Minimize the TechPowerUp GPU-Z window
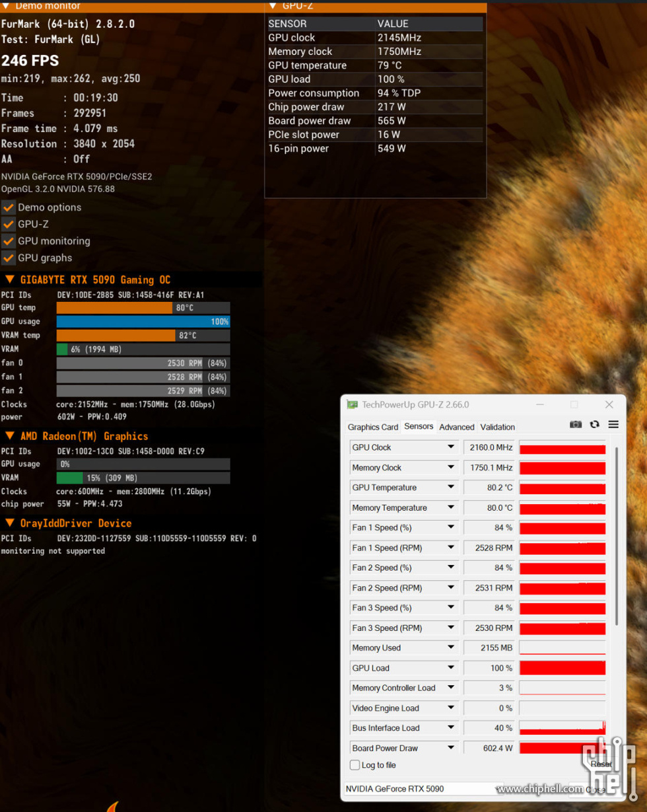This screenshot has width=647, height=812. point(541,404)
